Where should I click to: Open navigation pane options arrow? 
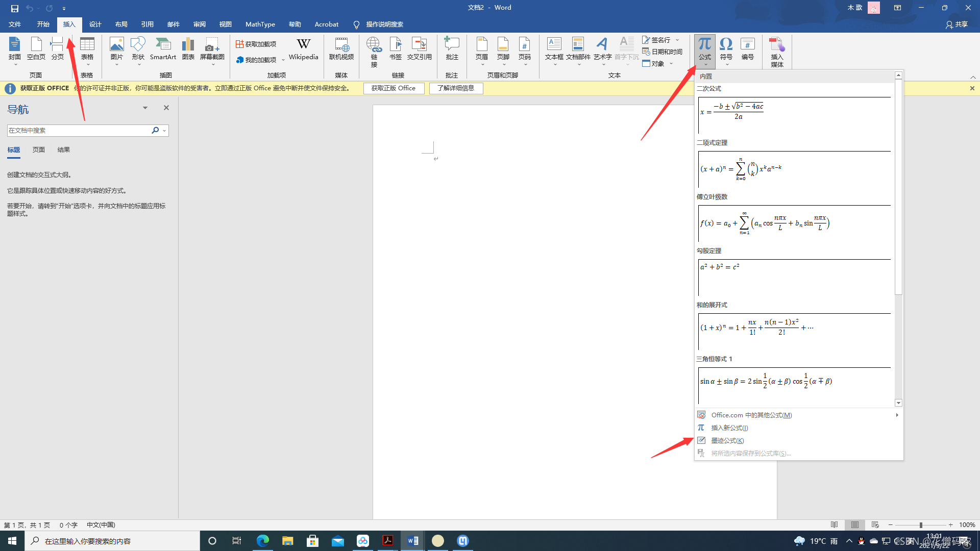(x=145, y=108)
